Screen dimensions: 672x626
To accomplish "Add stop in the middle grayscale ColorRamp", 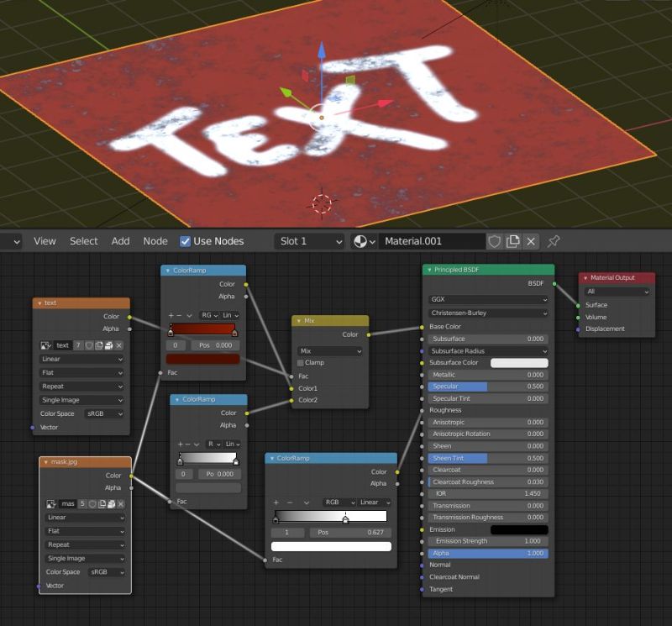I will pyautogui.click(x=181, y=444).
